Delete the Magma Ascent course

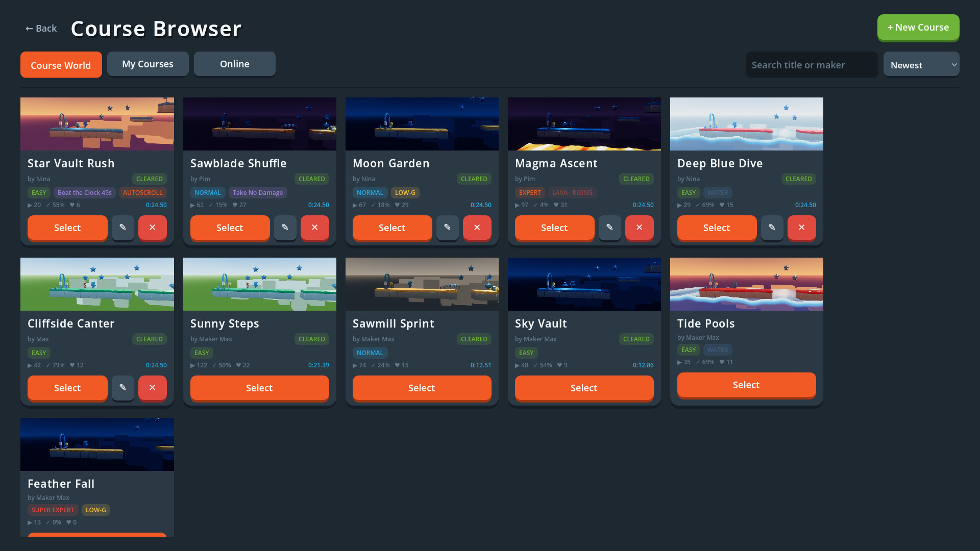tap(639, 228)
